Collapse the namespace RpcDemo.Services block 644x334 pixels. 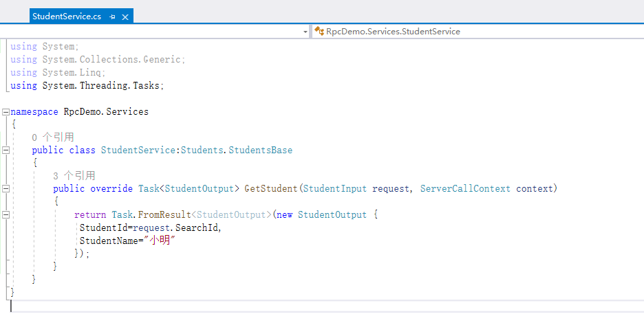(6, 112)
